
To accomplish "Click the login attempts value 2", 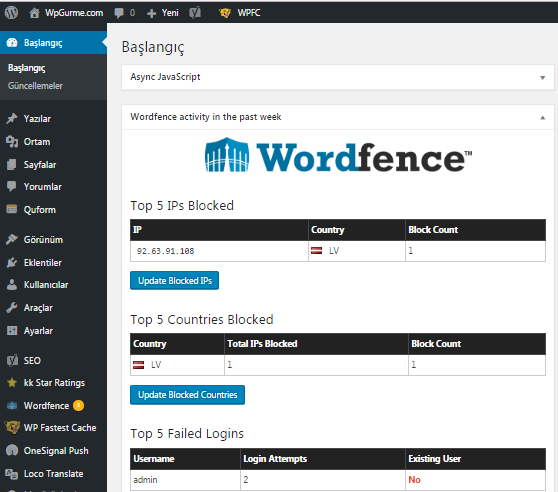I will pyautogui.click(x=246, y=480).
